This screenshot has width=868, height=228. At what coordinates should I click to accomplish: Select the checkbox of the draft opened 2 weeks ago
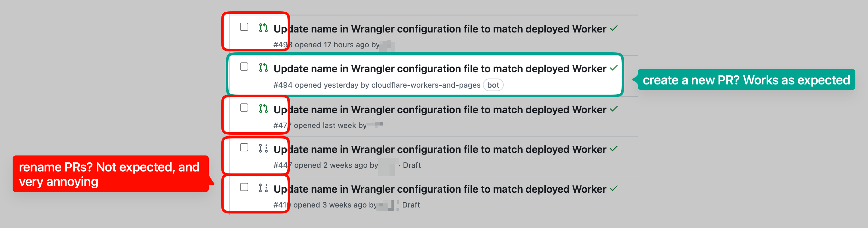tap(244, 148)
